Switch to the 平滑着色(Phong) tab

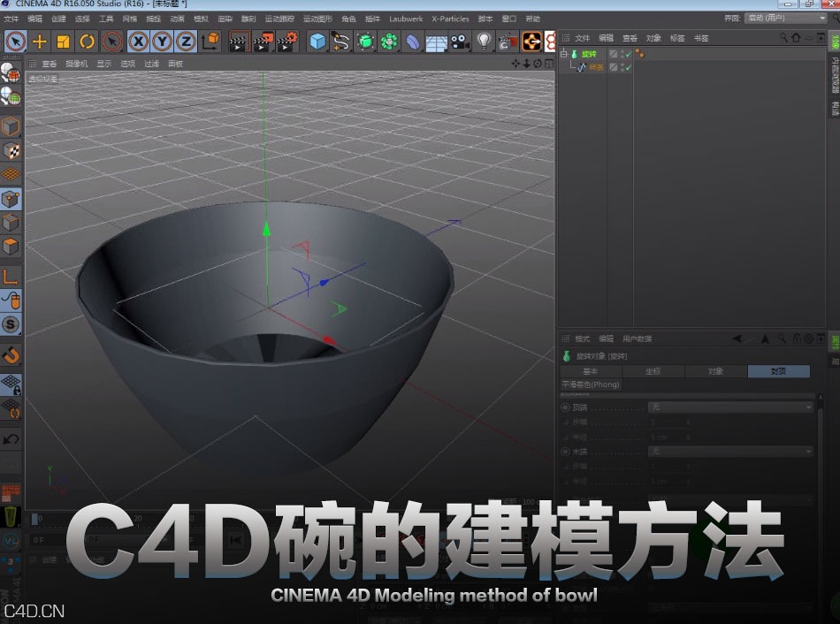pos(591,384)
